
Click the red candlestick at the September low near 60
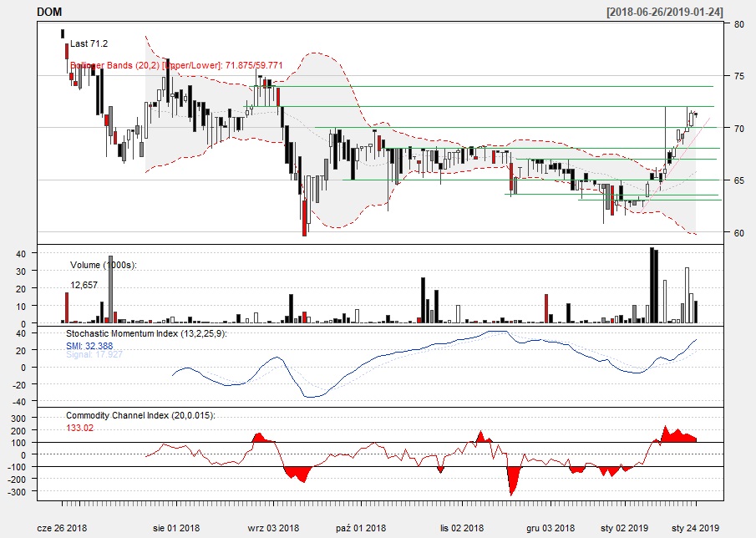304,218
